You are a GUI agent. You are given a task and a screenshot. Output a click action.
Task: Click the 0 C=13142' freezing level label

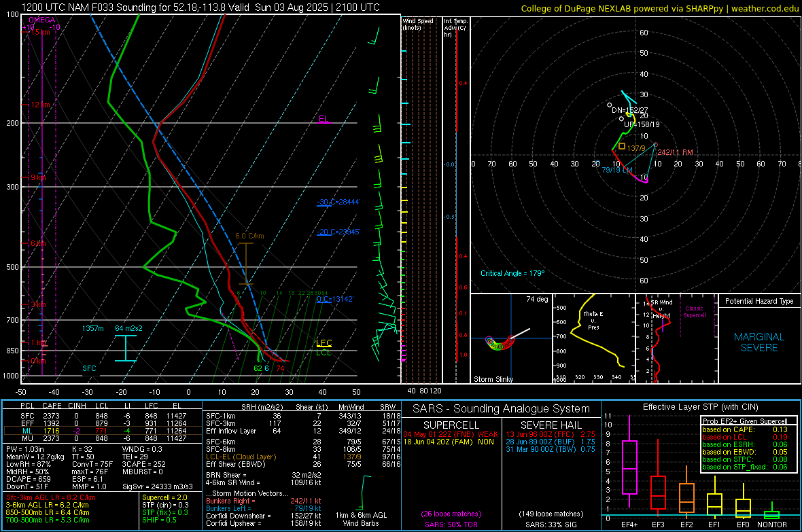(335, 299)
